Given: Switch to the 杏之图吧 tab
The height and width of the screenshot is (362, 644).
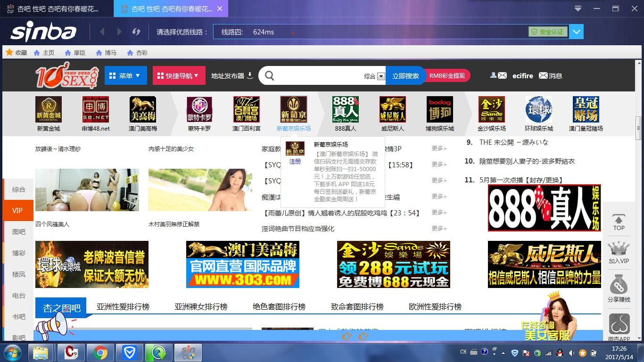Looking at the screenshot, I should click(x=62, y=308).
